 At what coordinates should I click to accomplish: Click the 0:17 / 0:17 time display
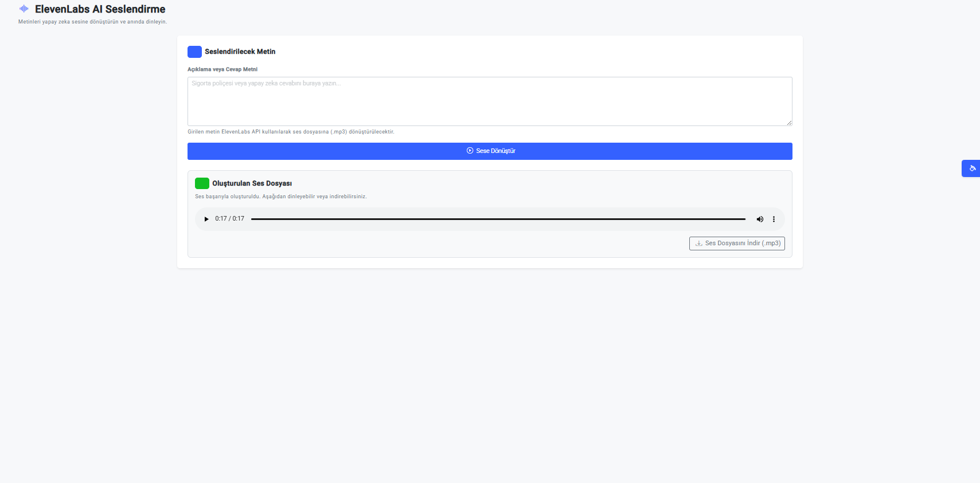click(230, 219)
